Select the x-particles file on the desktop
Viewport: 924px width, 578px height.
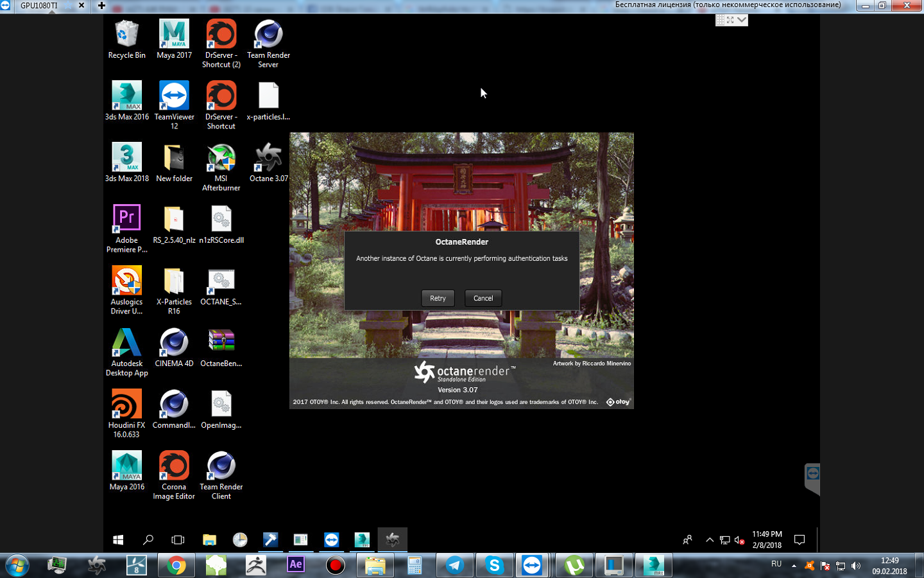(268, 101)
